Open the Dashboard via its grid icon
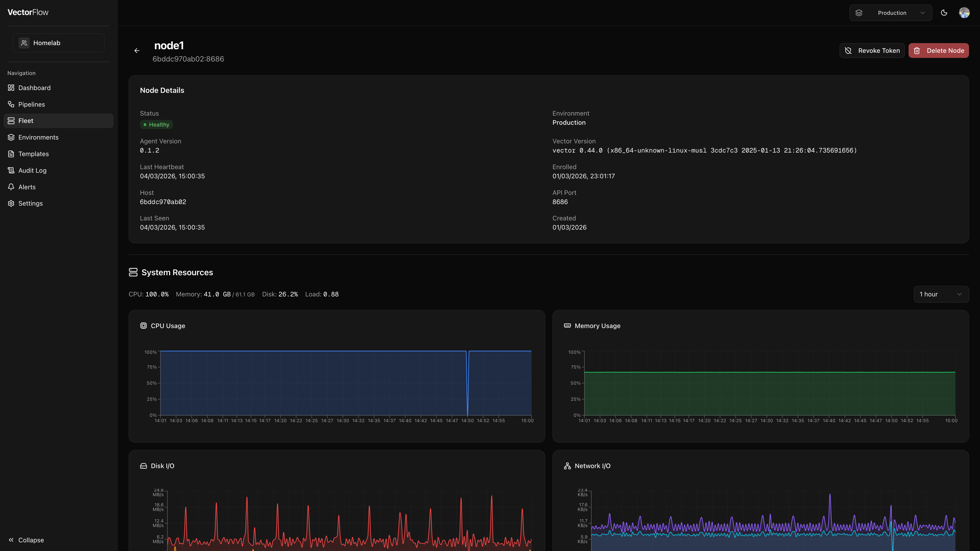The image size is (980, 551). click(11, 87)
